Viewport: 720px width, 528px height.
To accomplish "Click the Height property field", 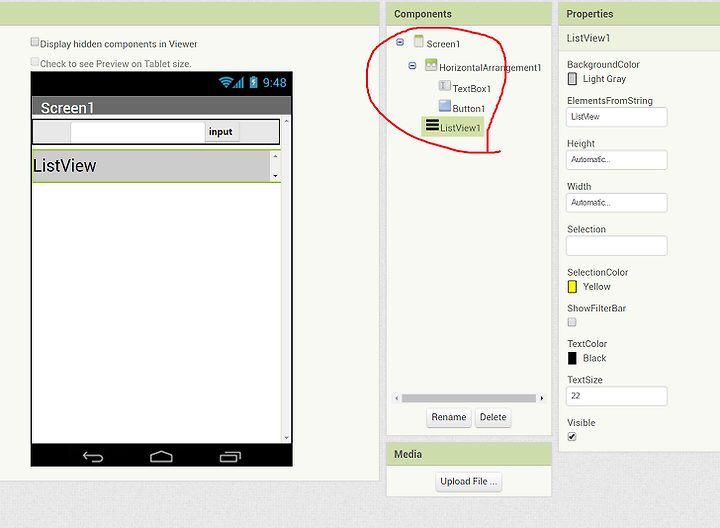I will click(617, 160).
